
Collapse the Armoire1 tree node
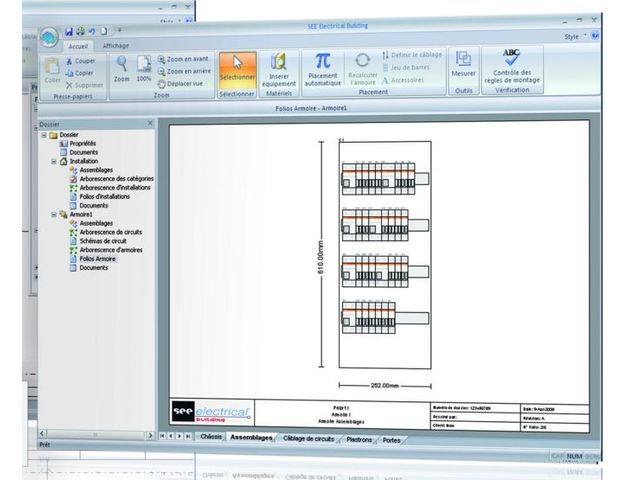53,214
